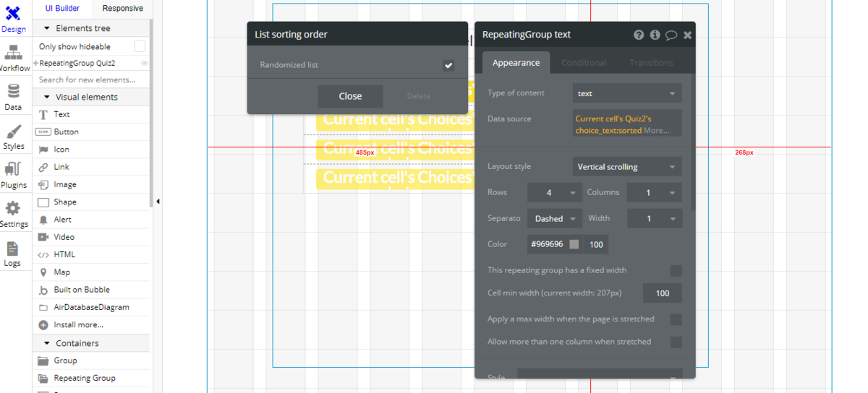
Task: Open the info icon in property editor
Action: (655, 35)
